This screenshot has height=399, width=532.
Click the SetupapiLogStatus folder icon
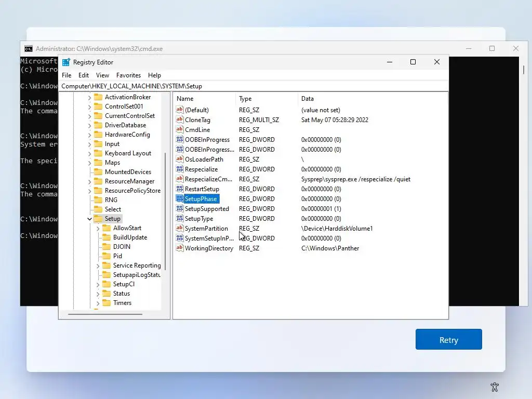[x=107, y=275]
